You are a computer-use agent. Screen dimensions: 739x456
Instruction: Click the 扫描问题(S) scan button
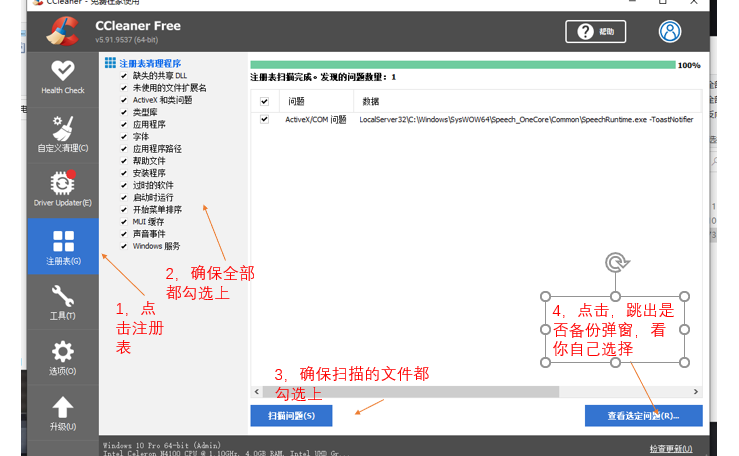291,415
